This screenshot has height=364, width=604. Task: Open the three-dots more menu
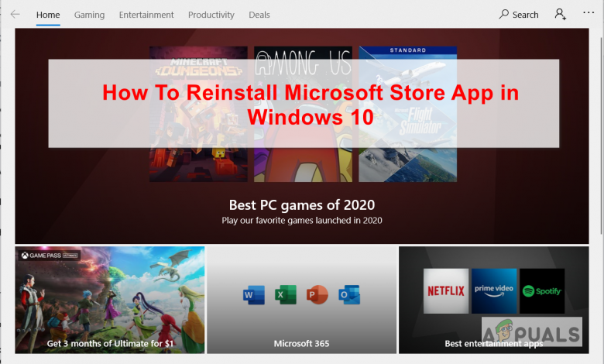[x=589, y=12]
